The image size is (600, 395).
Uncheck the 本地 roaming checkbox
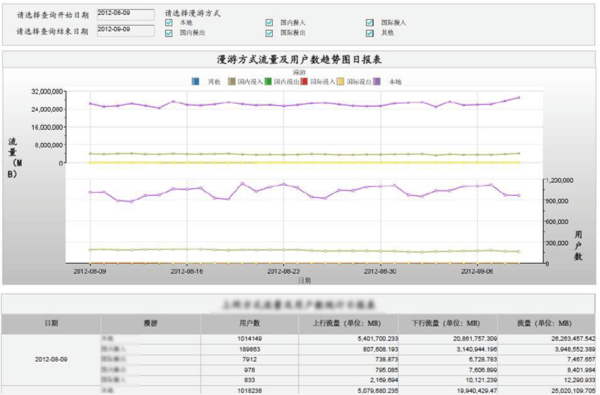point(169,23)
